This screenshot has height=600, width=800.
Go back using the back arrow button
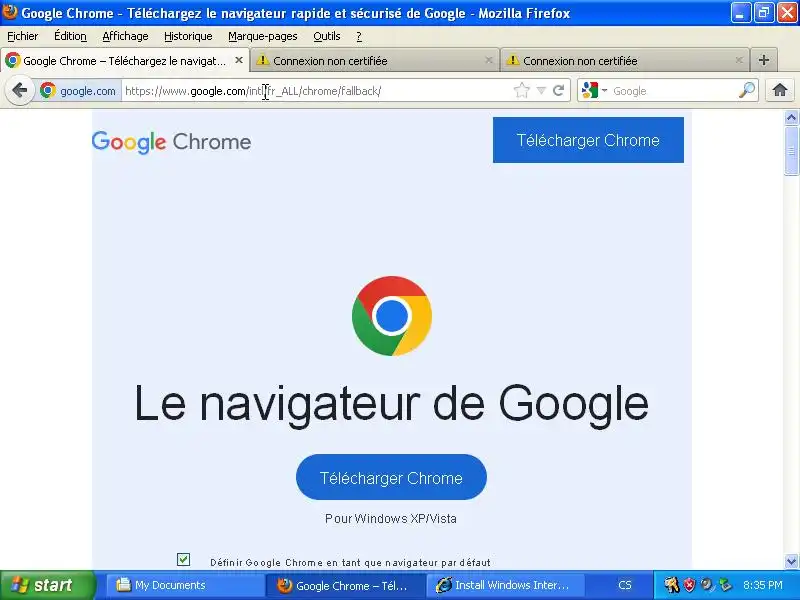(x=19, y=91)
